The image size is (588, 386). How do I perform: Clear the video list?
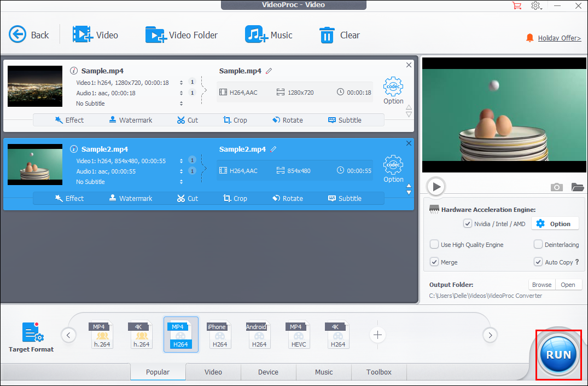(x=339, y=35)
